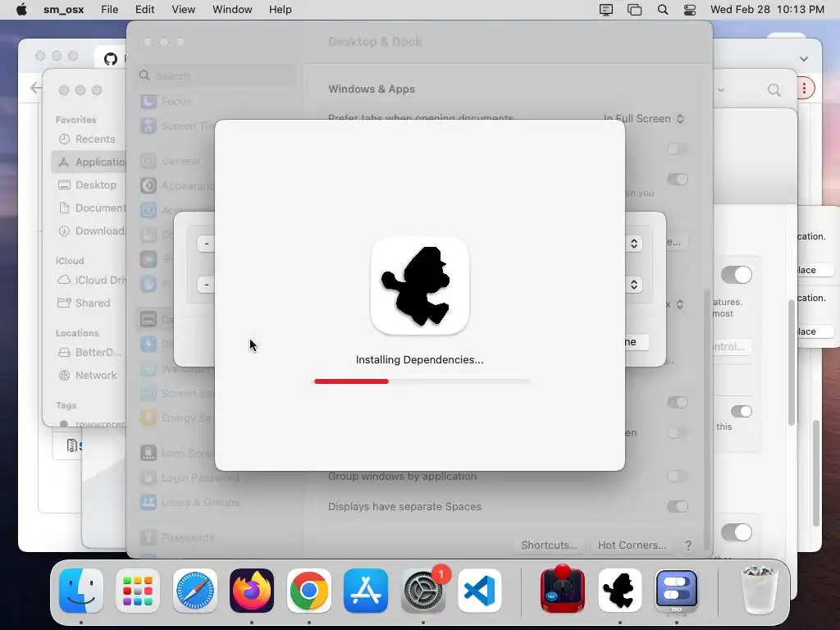Open iCloud Drive in Finder sidebar
840x630 pixels.
coord(90,280)
